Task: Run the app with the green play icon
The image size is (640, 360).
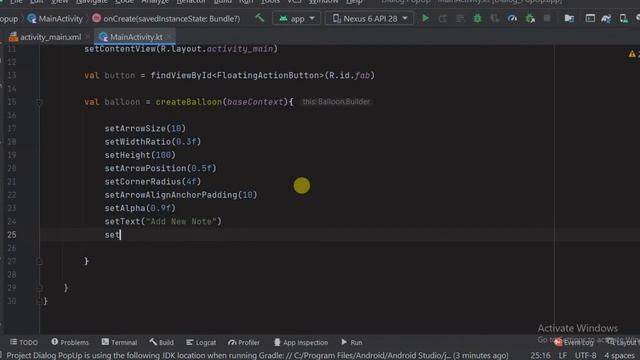Action: (425, 18)
